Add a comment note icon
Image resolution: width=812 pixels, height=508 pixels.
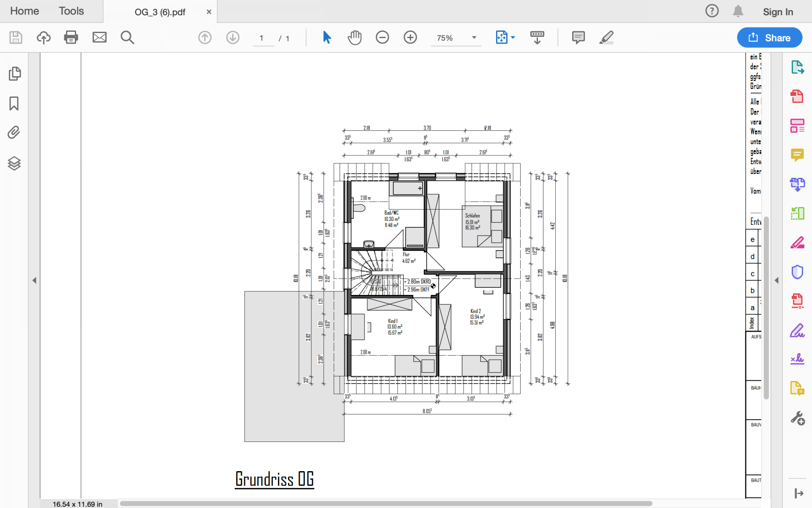pyautogui.click(x=578, y=38)
